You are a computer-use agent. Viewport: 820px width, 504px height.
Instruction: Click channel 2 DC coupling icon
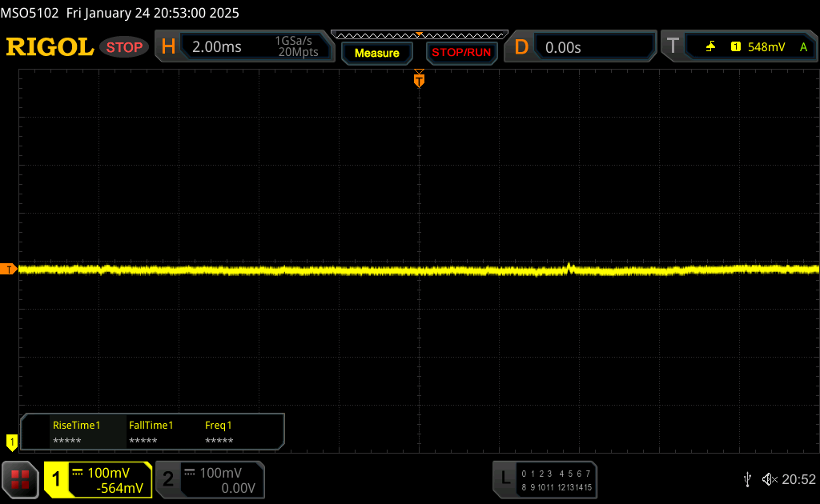(x=189, y=473)
